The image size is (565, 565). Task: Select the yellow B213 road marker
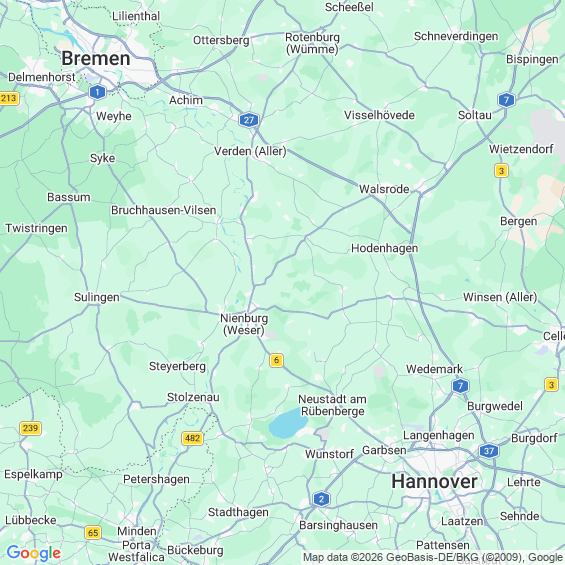(x=8, y=98)
